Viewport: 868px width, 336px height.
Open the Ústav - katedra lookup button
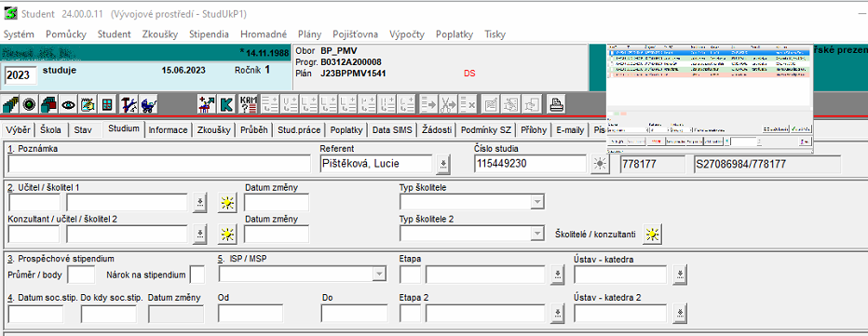click(680, 275)
